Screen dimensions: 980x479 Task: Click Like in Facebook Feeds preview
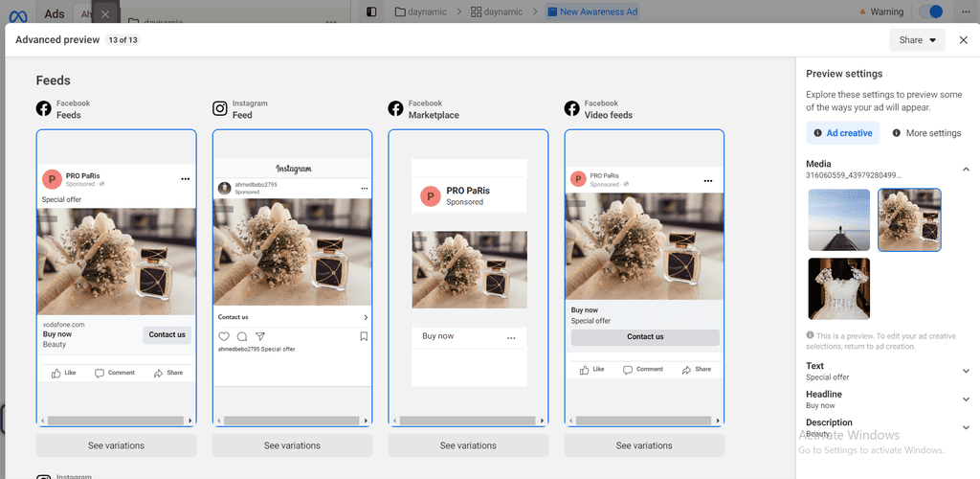64,373
